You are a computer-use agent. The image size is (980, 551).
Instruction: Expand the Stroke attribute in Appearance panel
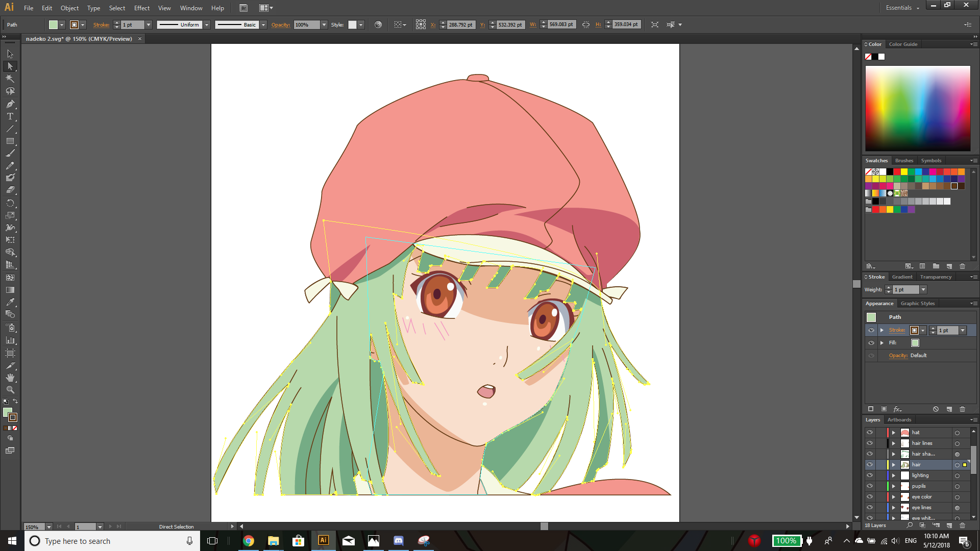881,330
